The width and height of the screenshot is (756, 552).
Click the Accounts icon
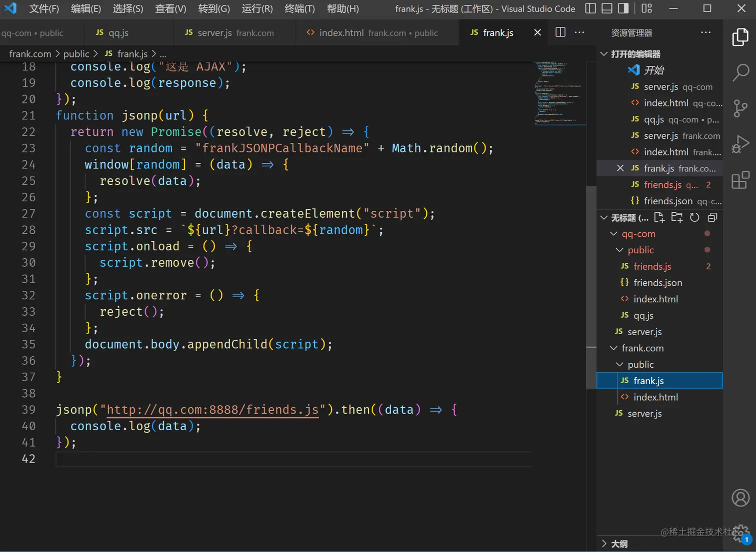pyautogui.click(x=740, y=498)
